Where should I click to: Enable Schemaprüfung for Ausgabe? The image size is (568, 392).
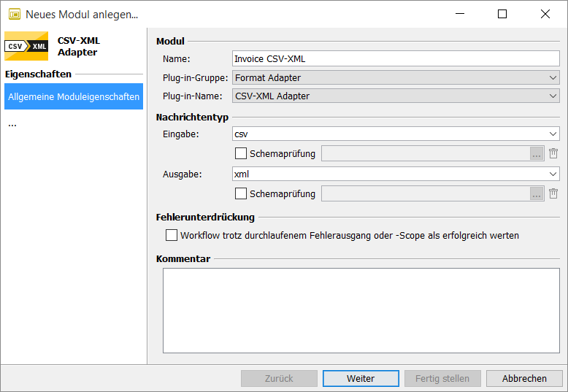[x=241, y=193]
